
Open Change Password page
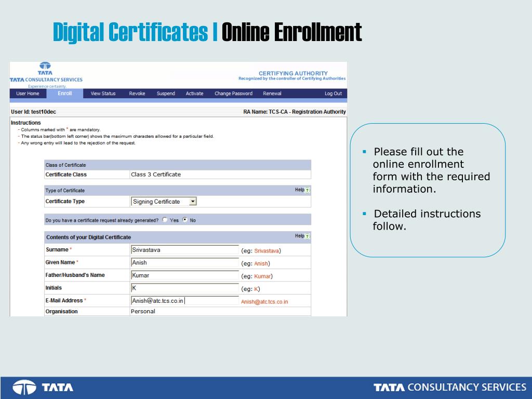[233, 94]
